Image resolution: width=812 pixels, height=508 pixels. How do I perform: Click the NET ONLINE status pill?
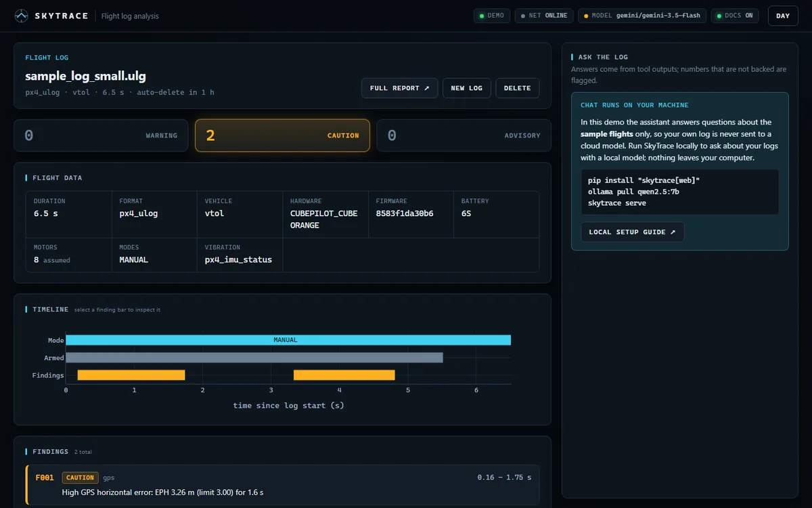544,16
